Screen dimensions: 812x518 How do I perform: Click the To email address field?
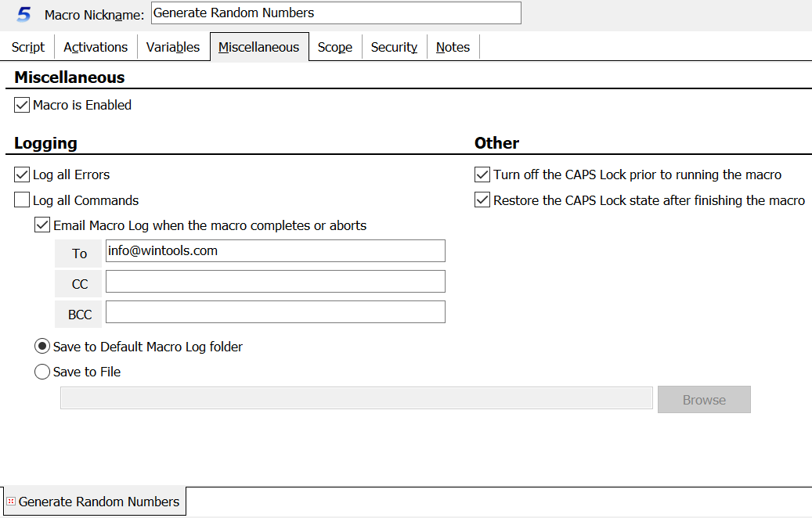click(275, 251)
